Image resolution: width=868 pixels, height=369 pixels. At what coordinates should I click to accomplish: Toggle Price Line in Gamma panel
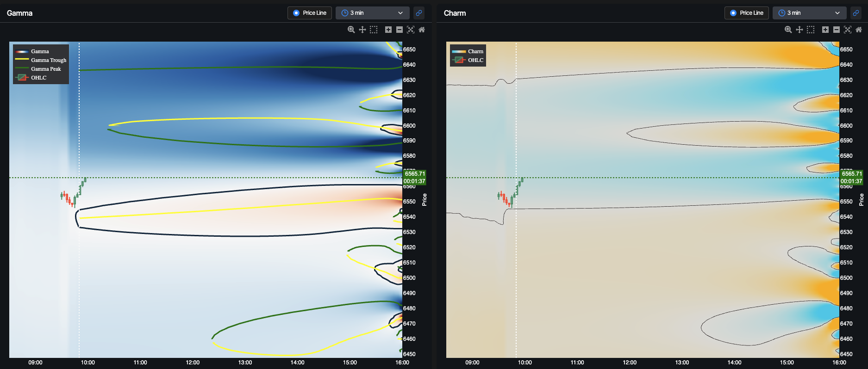point(310,13)
